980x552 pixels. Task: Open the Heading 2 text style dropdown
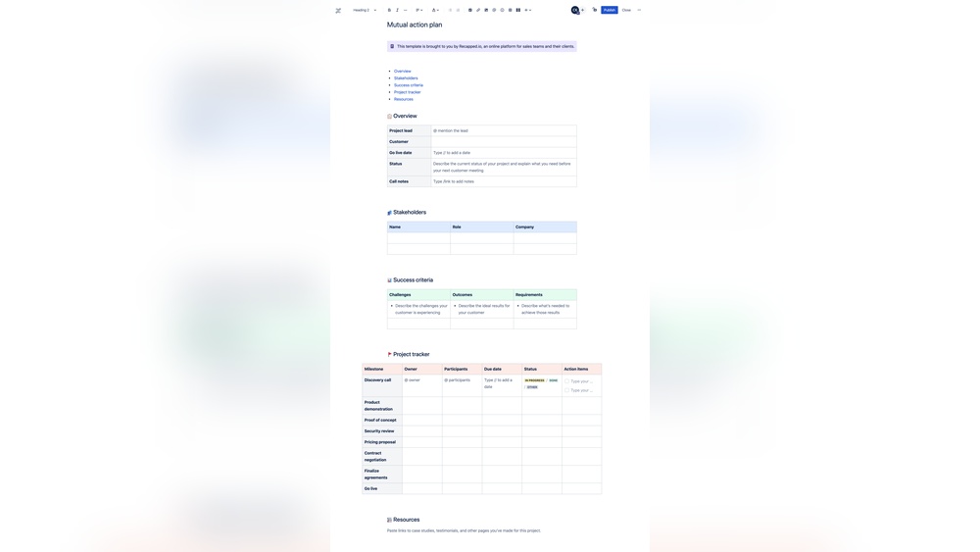click(x=365, y=11)
